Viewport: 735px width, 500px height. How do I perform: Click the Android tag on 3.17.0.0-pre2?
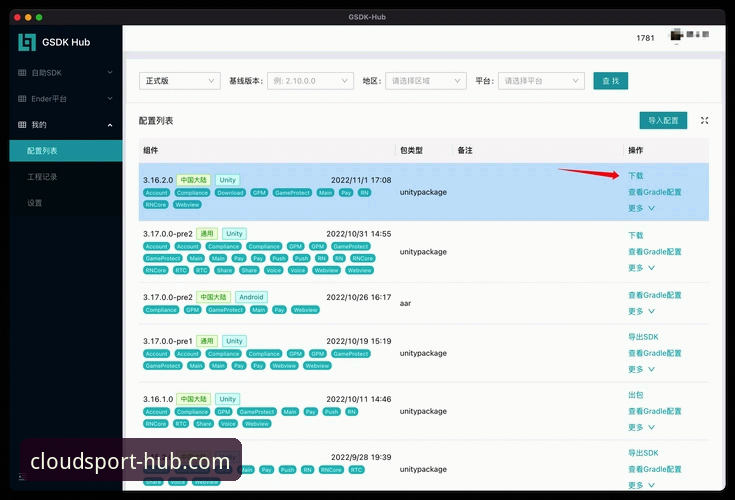[251, 297]
